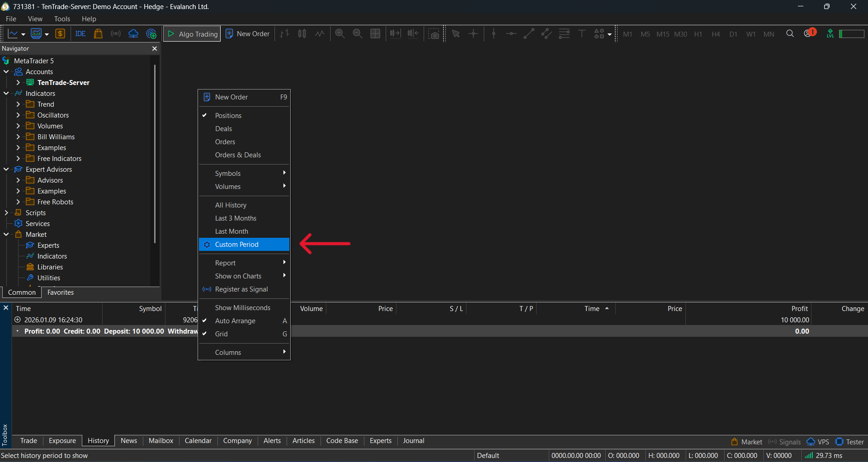
Task: Enable Show Milliseconds option
Action: tap(244, 308)
